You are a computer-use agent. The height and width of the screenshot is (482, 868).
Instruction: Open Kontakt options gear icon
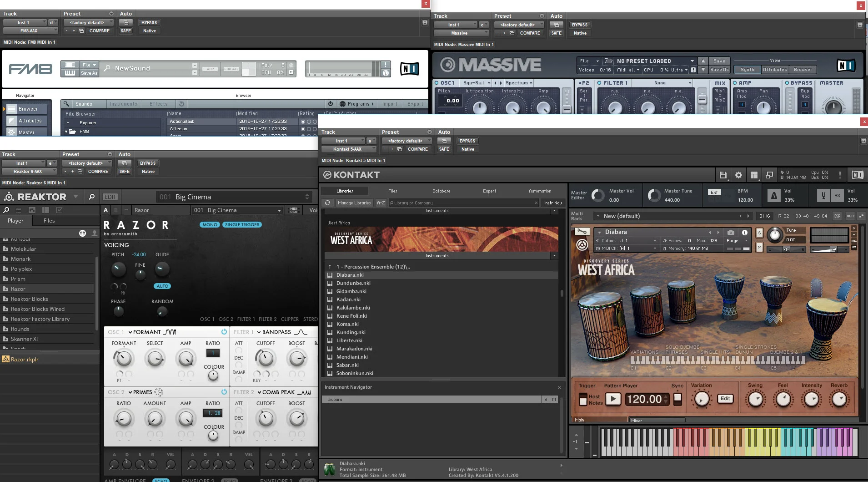pyautogui.click(x=738, y=175)
